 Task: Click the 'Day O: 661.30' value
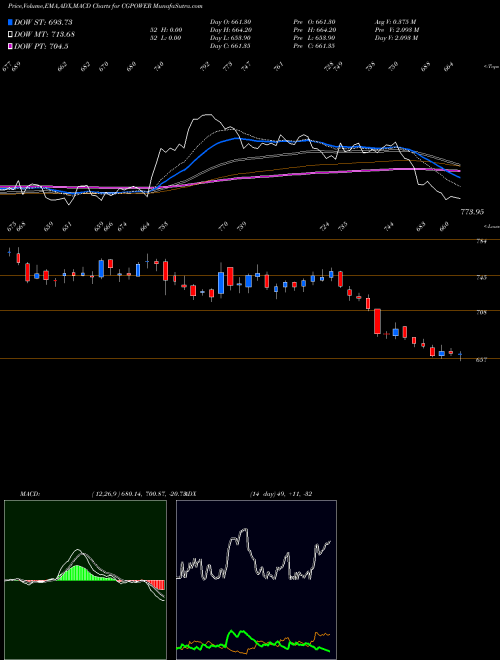[x=230, y=22]
